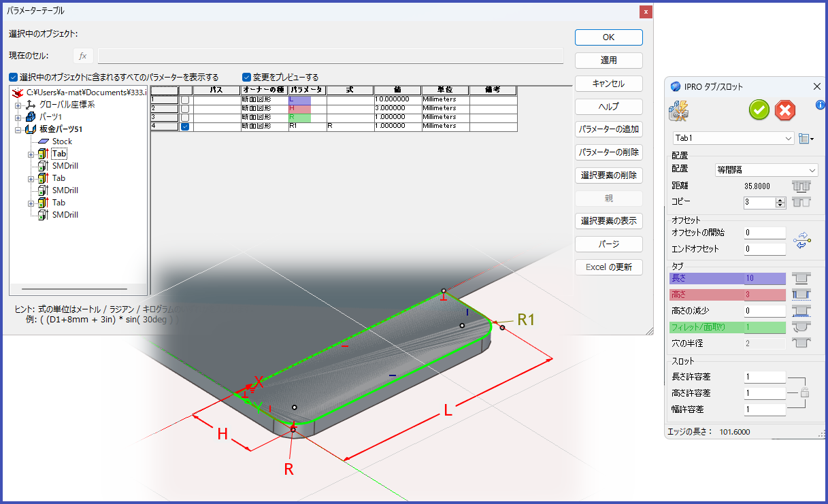Screen dimensions: 828x504
Task: Click the hole radius icon beside 穴の半径
Action: (802, 343)
